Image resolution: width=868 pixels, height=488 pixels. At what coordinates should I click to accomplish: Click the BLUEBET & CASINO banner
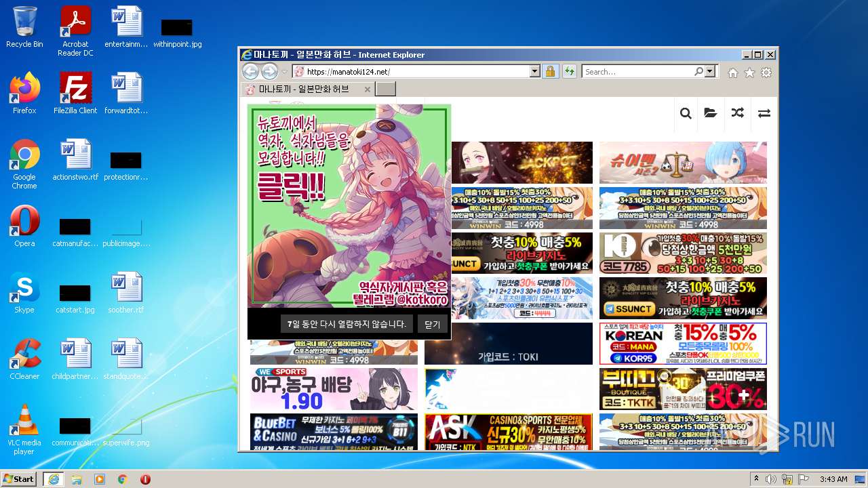tap(334, 432)
